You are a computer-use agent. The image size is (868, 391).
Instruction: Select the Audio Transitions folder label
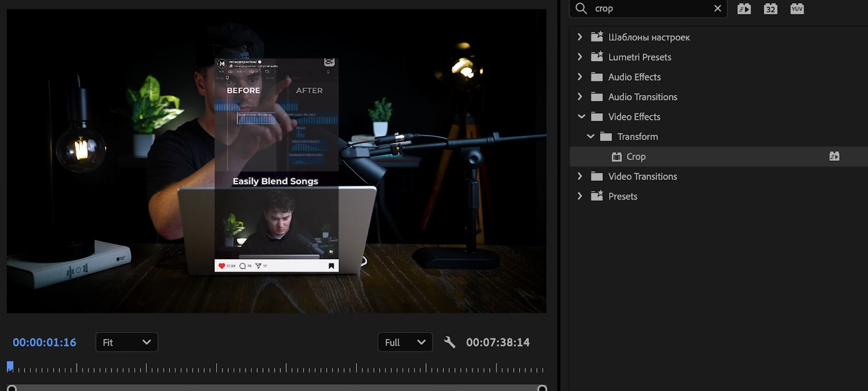point(643,97)
